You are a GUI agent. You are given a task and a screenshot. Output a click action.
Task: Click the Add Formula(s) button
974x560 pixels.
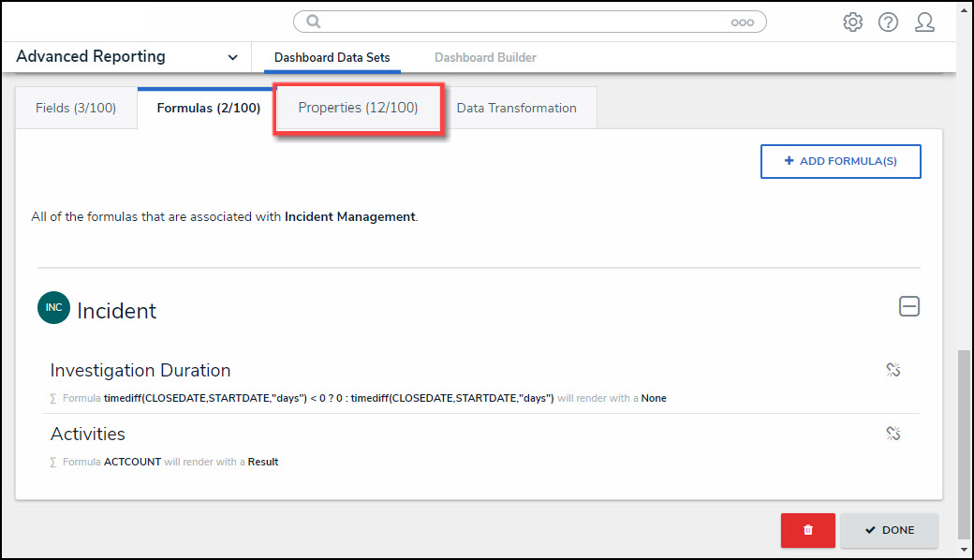click(x=840, y=161)
